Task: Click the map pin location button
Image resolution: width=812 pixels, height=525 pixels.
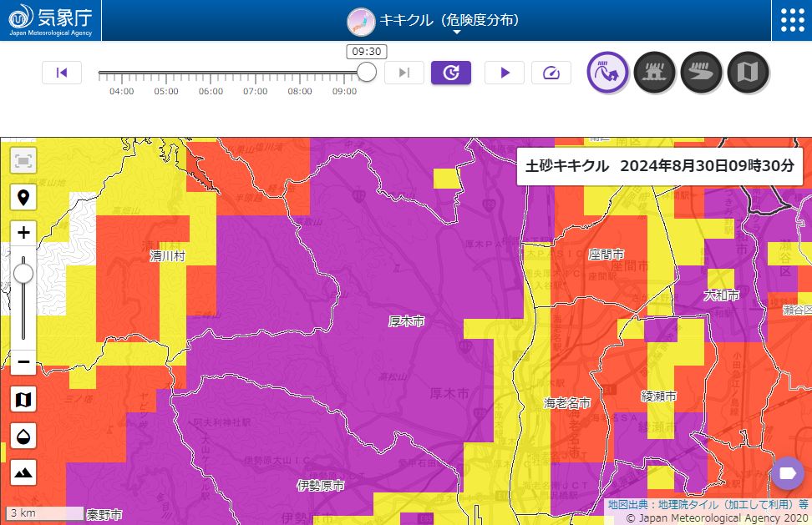Action: (x=23, y=198)
